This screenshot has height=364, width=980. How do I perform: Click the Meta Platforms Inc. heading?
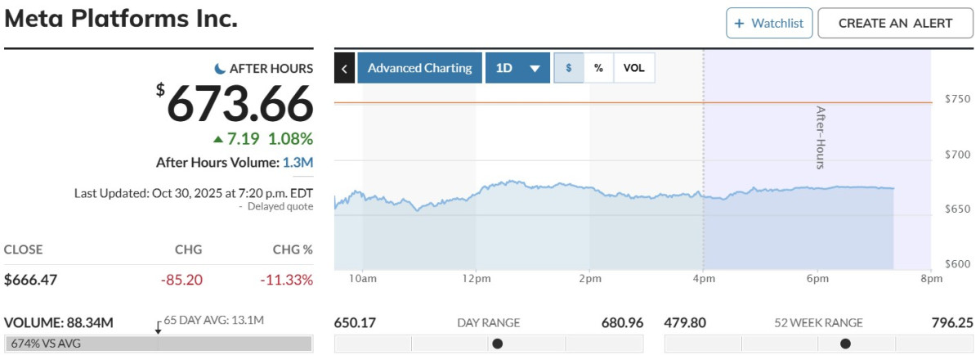121,19
